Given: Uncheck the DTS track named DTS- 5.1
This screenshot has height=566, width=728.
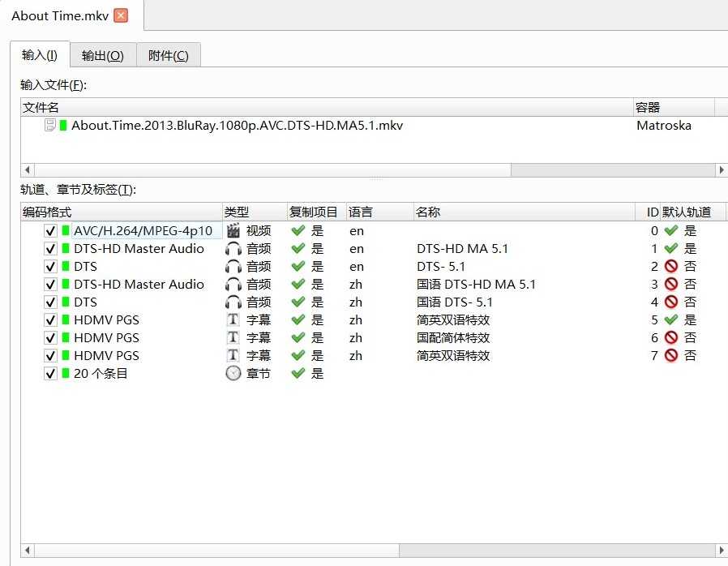Looking at the screenshot, I should point(50,267).
